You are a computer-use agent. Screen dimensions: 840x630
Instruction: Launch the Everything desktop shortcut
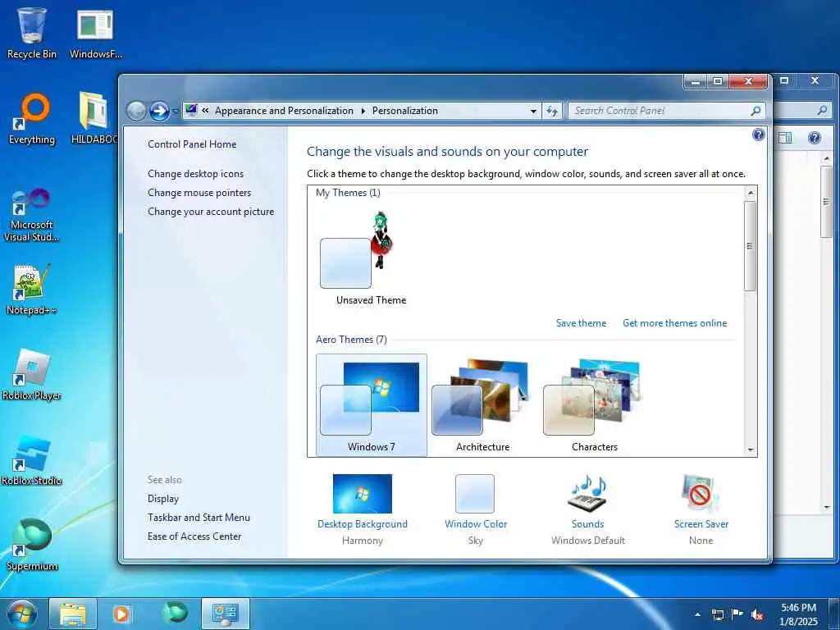[32, 119]
